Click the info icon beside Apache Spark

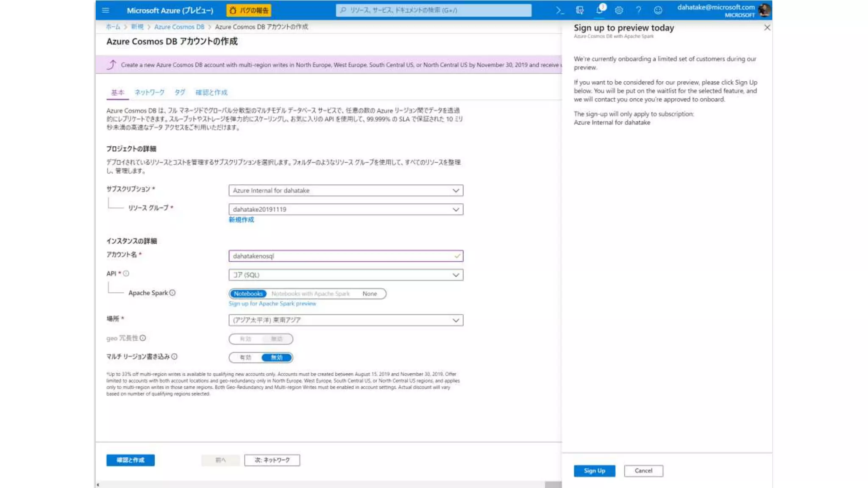[x=172, y=293]
